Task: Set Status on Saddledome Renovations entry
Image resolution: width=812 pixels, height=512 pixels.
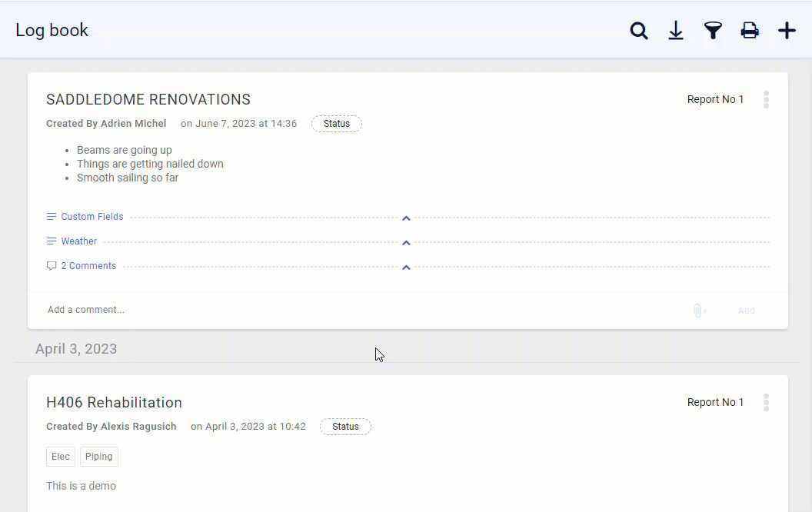Action: click(x=336, y=124)
